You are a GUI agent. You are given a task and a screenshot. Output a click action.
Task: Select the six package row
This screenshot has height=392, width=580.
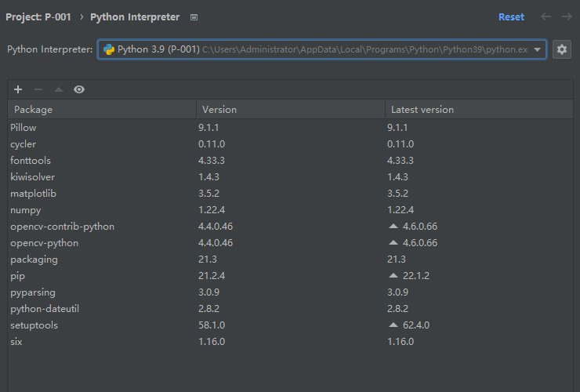click(290, 342)
